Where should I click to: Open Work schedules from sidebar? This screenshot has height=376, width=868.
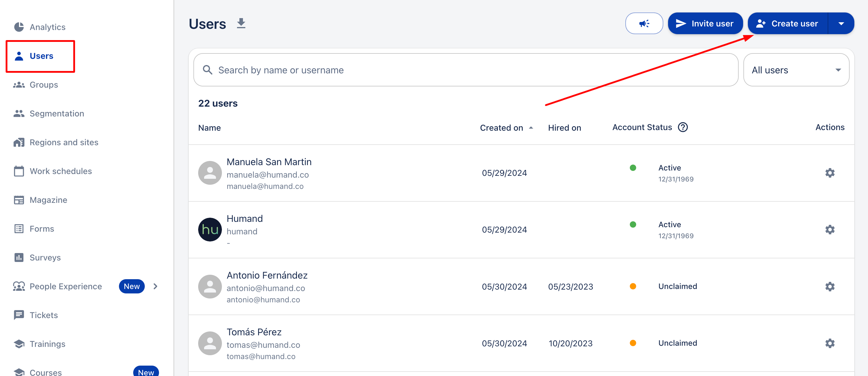click(x=61, y=171)
